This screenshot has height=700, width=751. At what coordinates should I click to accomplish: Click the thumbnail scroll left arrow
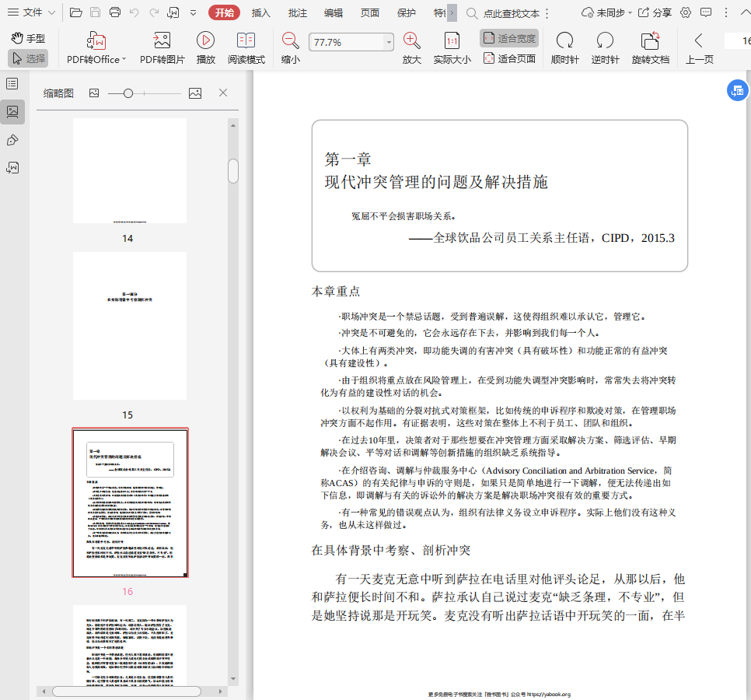coord(44,691)
